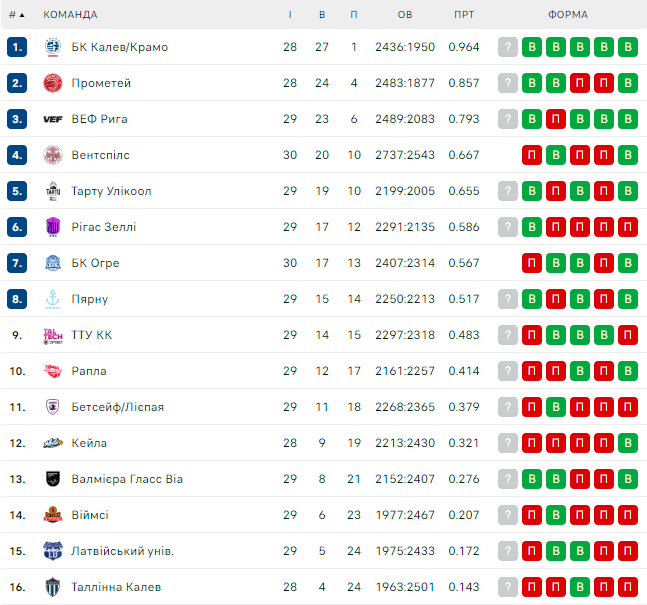
Task: Sort standings by ПРТ column header
Action: (x=464, y=15)
